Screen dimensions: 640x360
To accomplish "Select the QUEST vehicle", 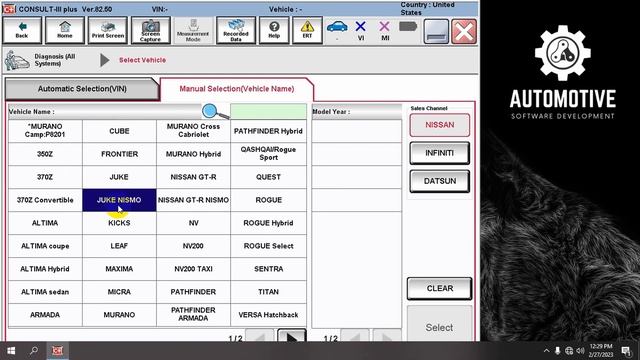I will pyautogui.click(x=268, y=177).
